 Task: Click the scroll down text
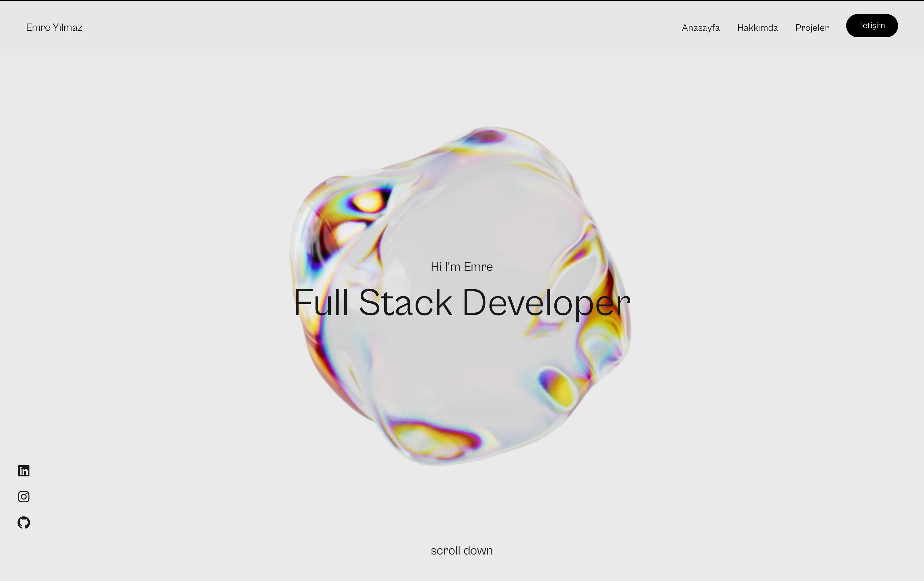462,550
